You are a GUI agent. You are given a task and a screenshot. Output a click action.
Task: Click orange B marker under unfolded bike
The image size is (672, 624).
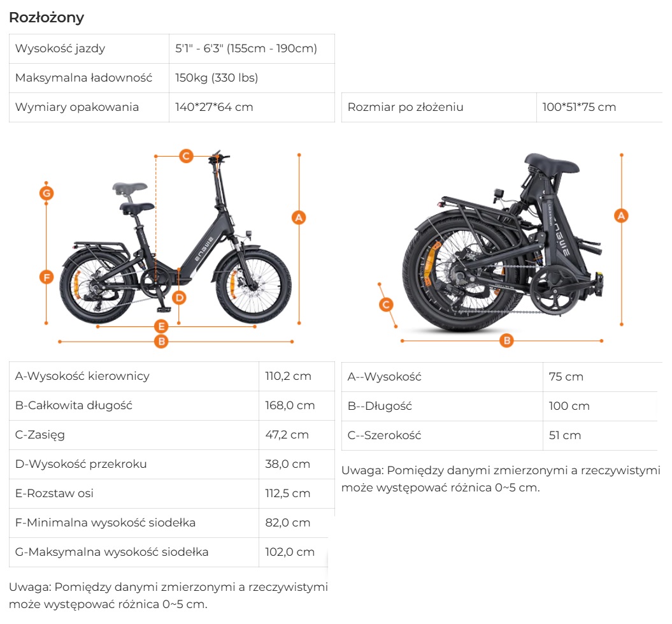[162, 342]
